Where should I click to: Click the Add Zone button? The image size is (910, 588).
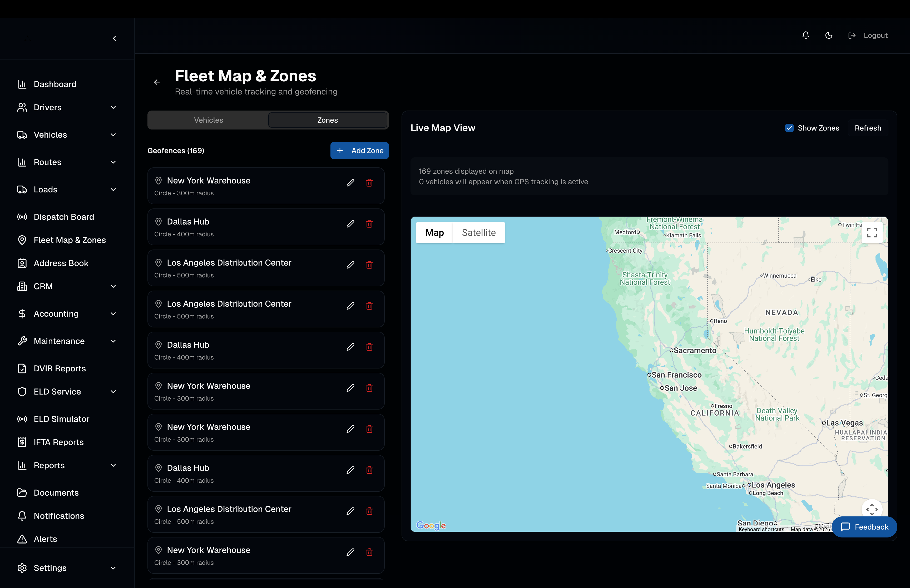point(359,151)
